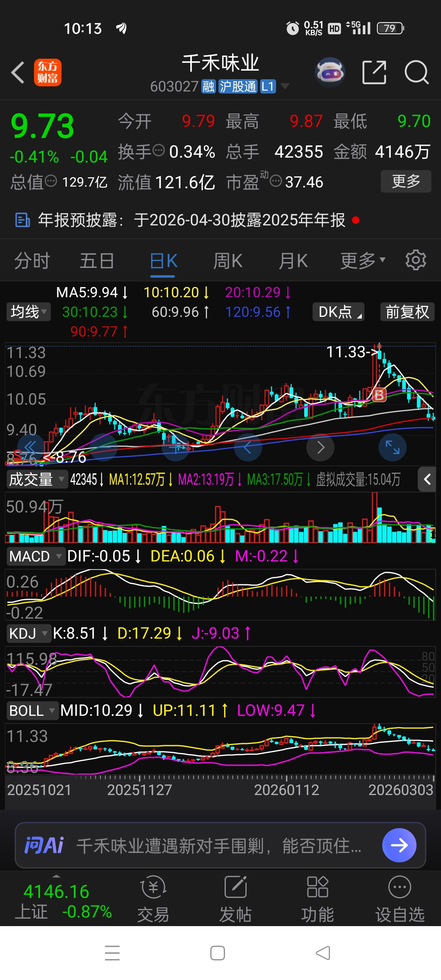The image size is (441, 980).
Task: Tap date label 20260112
Action: pyautogui.click(x=287, y=790)
